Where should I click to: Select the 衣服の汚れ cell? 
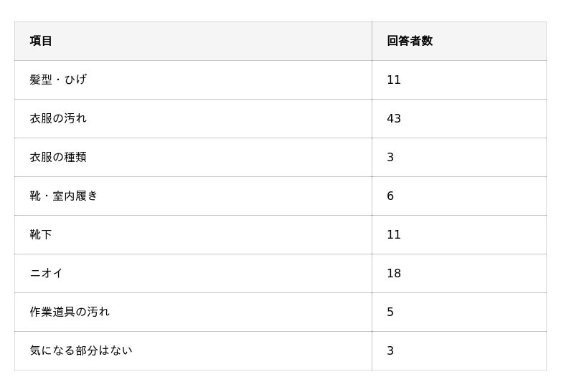(x=58, y=118)
